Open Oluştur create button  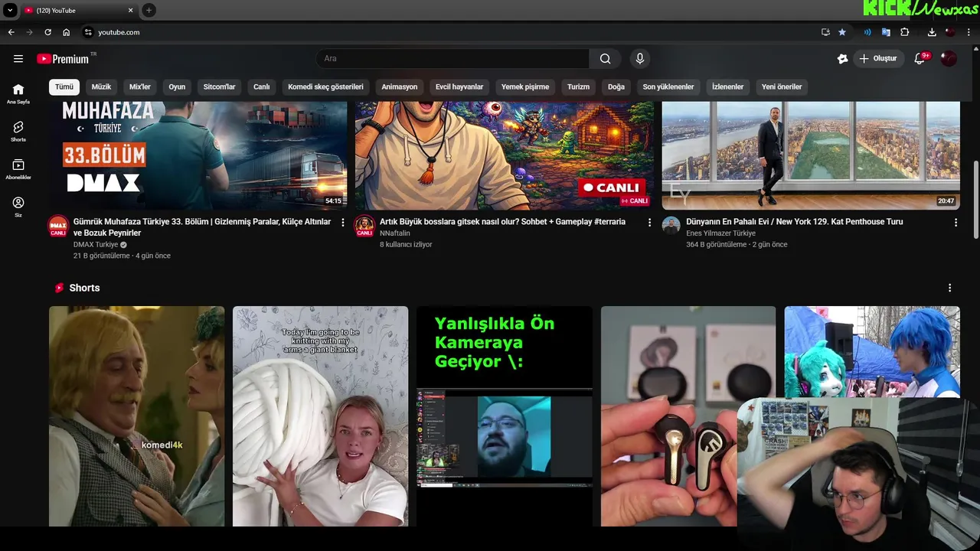tap(877, 58)
